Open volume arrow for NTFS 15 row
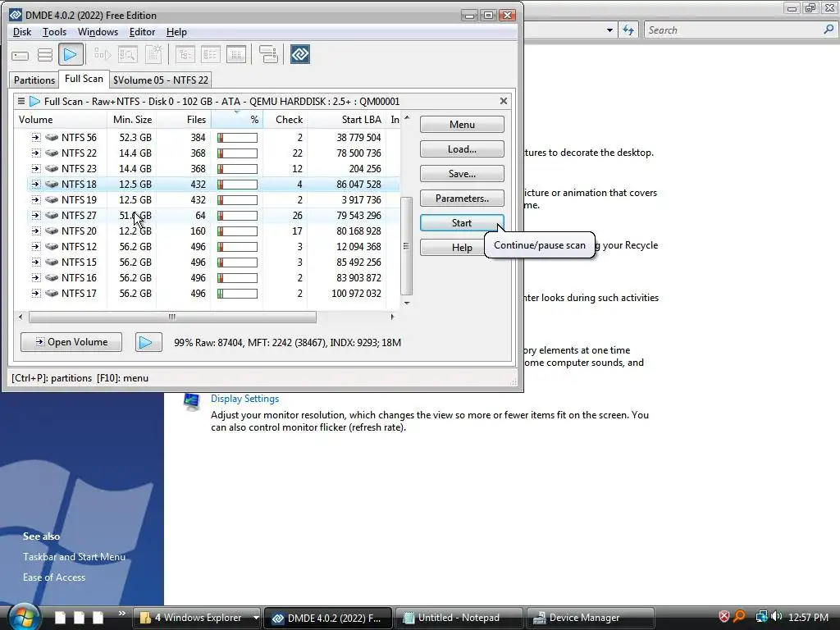The image size is (840, 630). coord(35,262)
